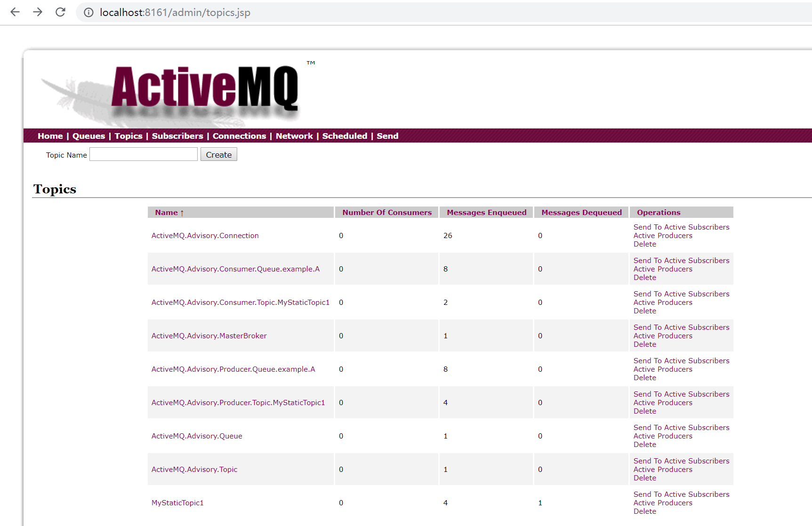Sort by the Number Of Consumers column
The width and height of the screenshot is (812, 526).
(x=387, y=213)
